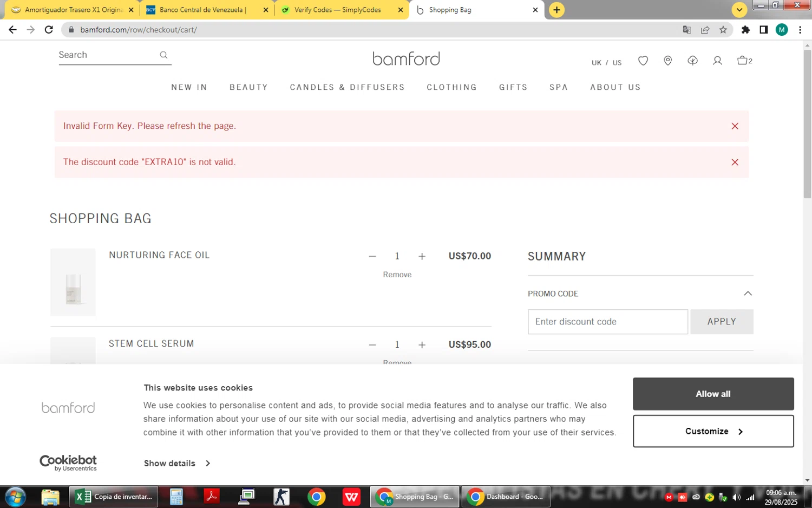812x508 pixels.
Task: Open the Nurturing Face Oil product title
Action: (159, 255)
